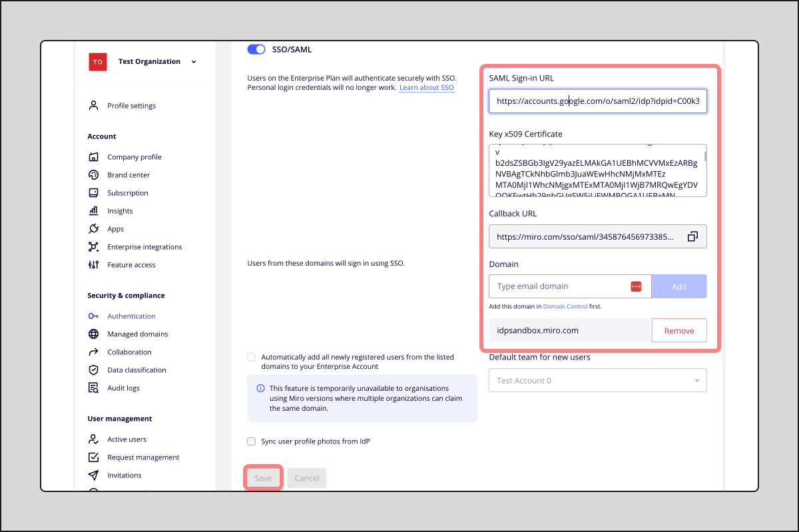
Task: Select the Authentication key icon in sidebar
Action: [93, 316]
